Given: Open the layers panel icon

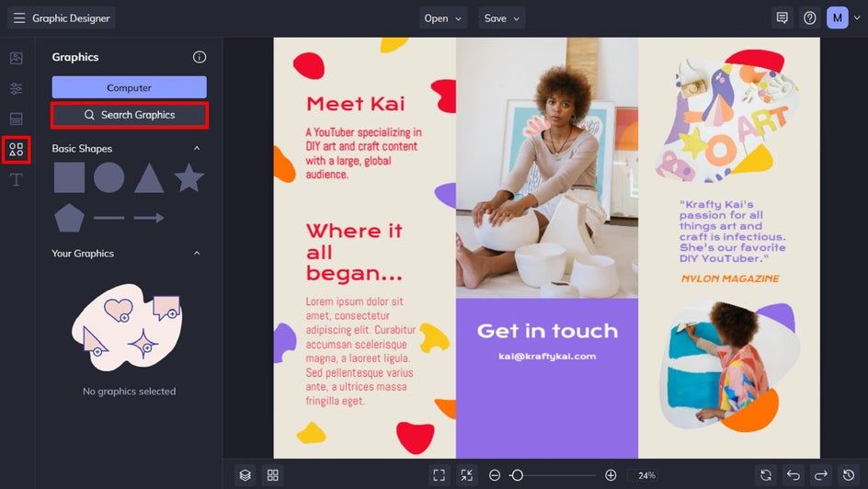Looking at the screenshot, I should pyautogui.click(x=246, y=475).
